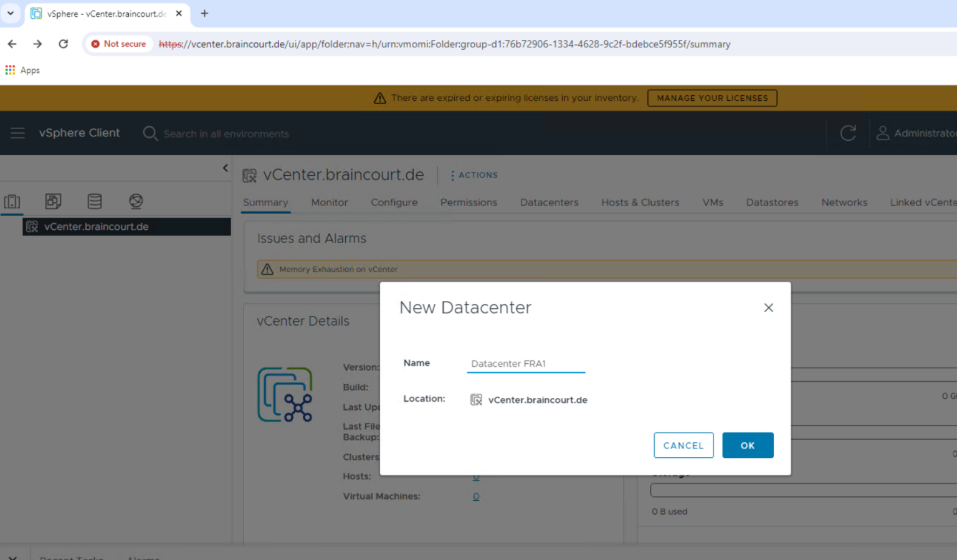
Task: Refresh the vSphere inventory
Action: [848, 133]
